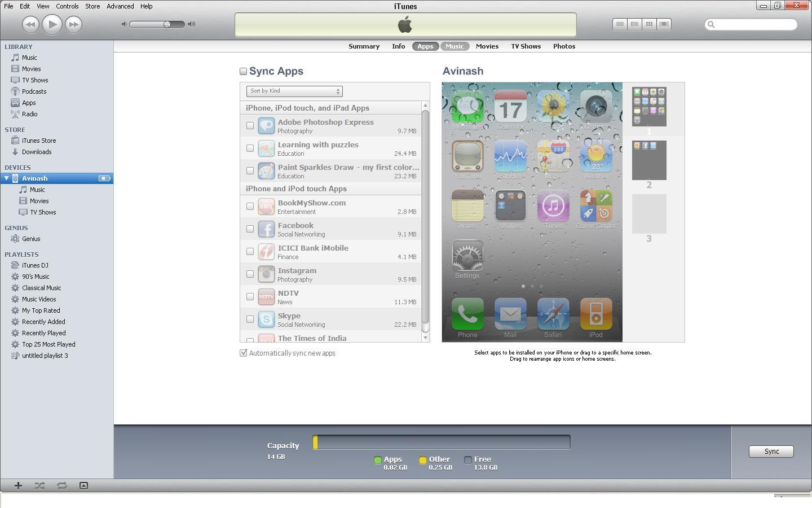Switch to grid view
Image resolution: width=812 pixels, height=508 pixels.
(x=649, y=24)
